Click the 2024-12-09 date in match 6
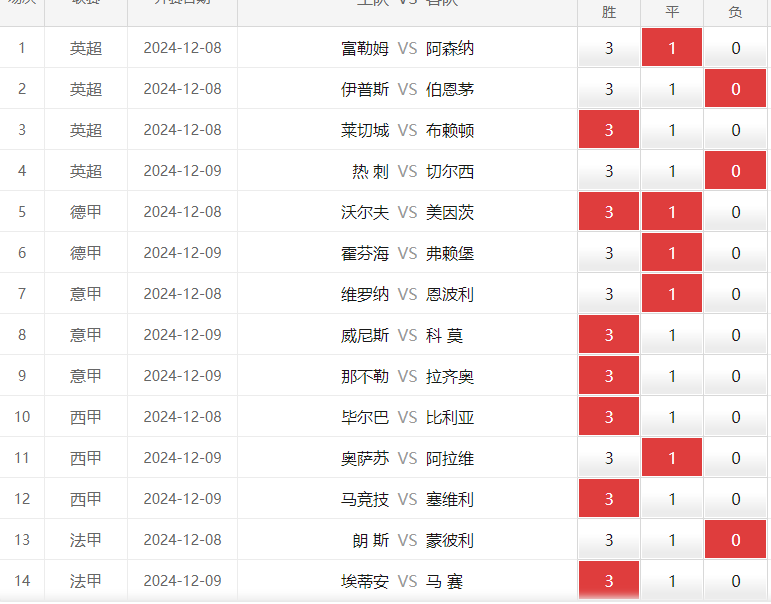Viewport: 771px width, 604px height. (x=182, y=253)
